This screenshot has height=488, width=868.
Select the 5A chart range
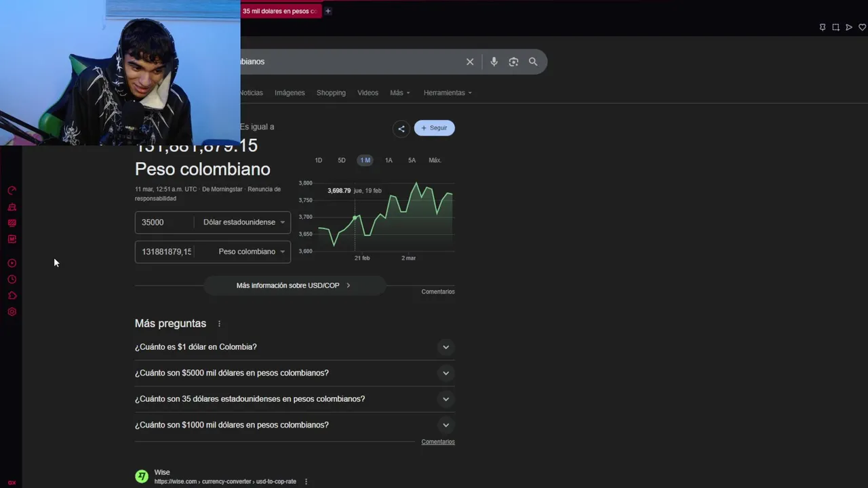412,161
